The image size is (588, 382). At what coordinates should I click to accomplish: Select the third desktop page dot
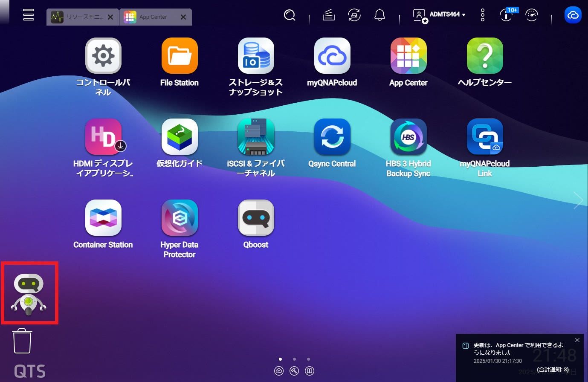pyautogui.click(x=308, y=359)
